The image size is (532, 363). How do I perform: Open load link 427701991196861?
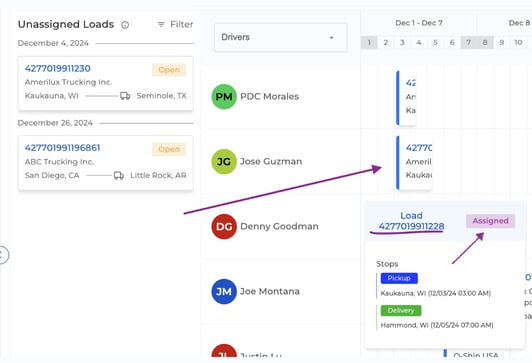(62, 148)
